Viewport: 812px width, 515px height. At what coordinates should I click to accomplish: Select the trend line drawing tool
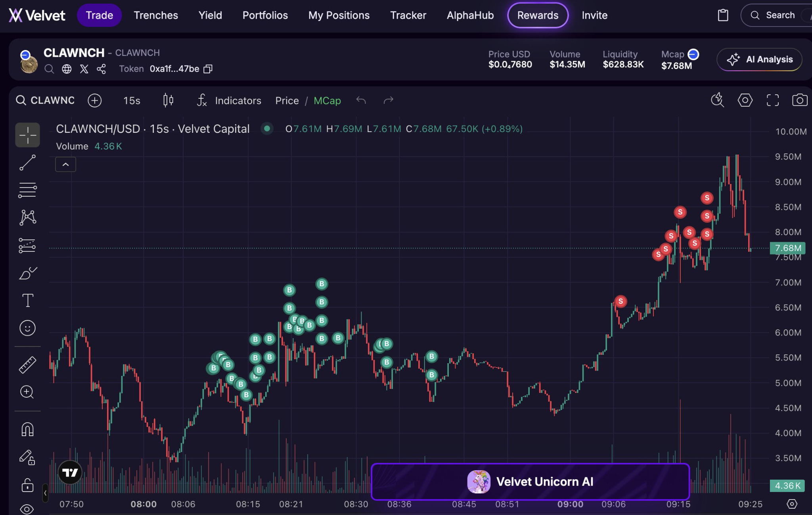click(27, 163)
